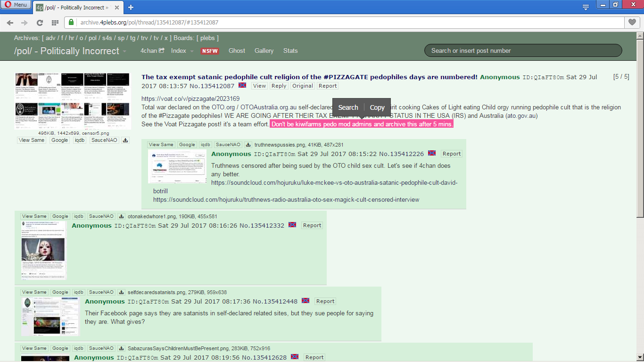Download otonakedwhore1.png via download icon
This screenshot has height=362, width=644.
[x=121, y=216]
